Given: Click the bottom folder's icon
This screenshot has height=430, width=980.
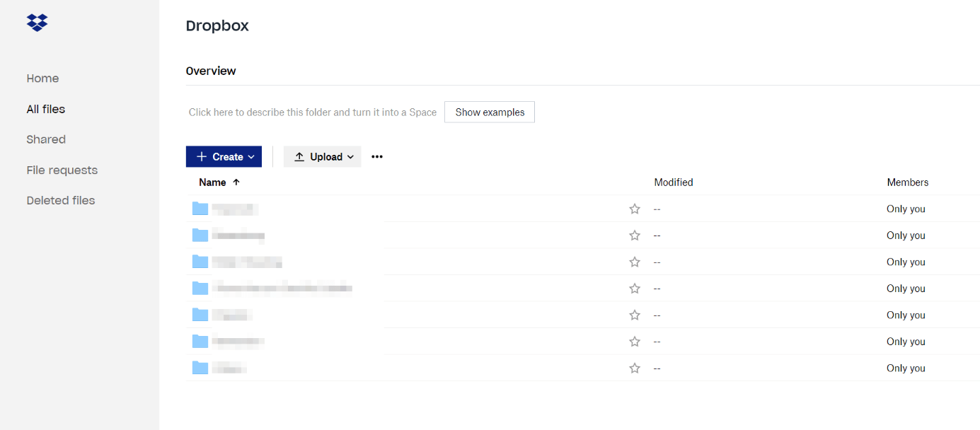Looking at the screenshot, I should (200, 368).
